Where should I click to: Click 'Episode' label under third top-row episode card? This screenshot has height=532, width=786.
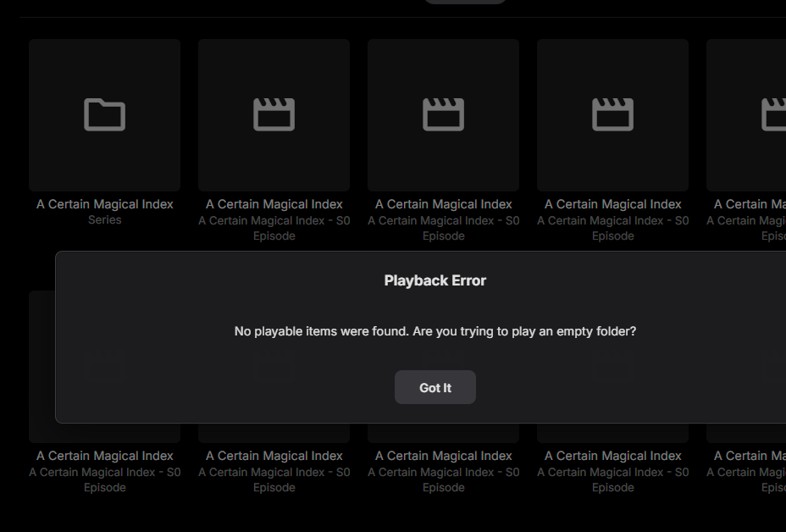click(612, 236)
